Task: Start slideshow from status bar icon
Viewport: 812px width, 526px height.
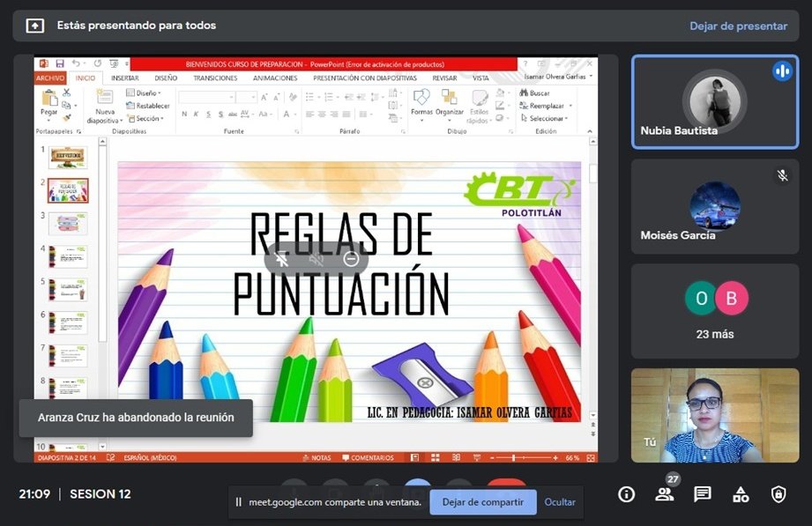Action: pyautogui.click(x=476, y=457)
